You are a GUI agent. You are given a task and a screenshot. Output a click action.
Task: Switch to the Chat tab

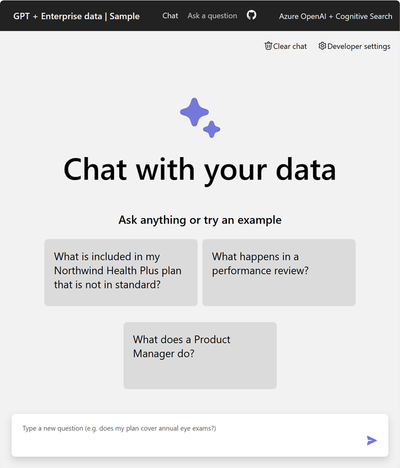pos(170,16)
